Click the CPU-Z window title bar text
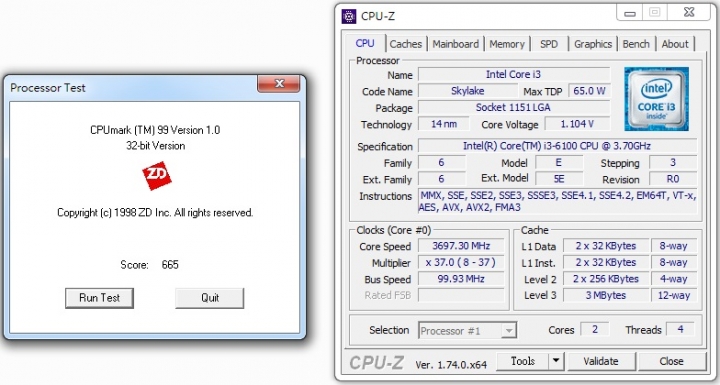Screen dimensions: 720x385 (378, 16)
